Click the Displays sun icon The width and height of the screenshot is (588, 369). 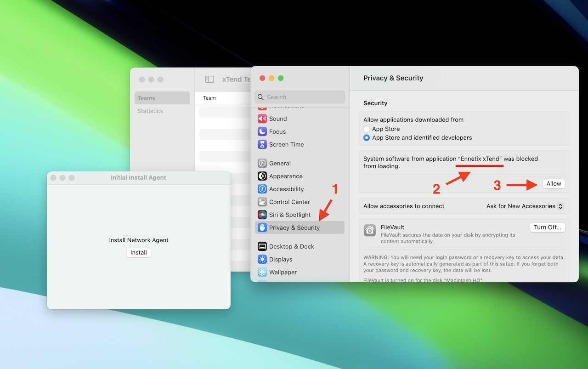point(262,259)
